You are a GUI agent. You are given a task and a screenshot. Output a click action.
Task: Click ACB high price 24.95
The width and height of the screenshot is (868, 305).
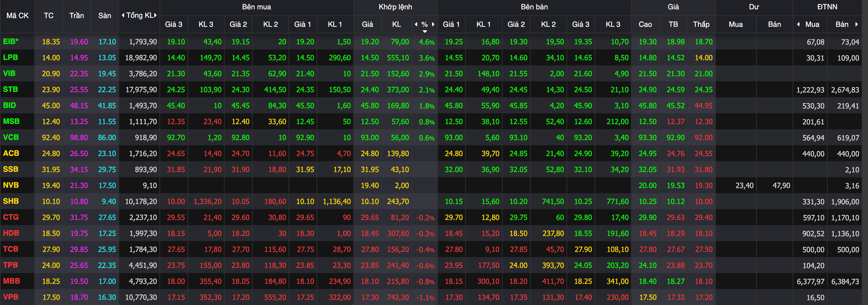(647, 153)
